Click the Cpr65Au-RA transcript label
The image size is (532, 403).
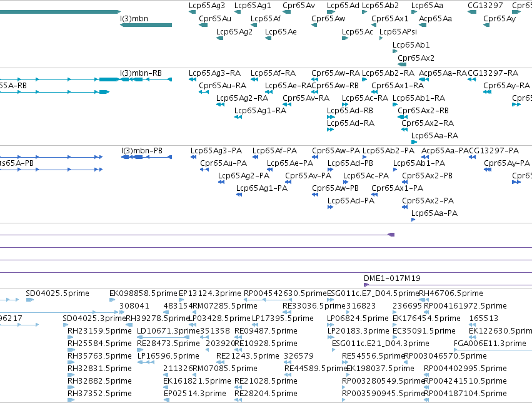click(x=222, y=86)
